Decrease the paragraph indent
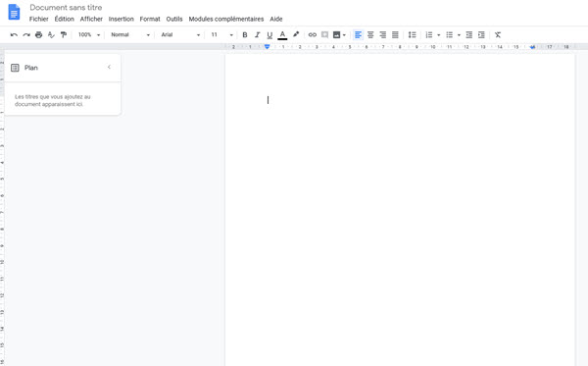This screenshot has height=366, width=588. pyautogui.click(x=469, y=35)
